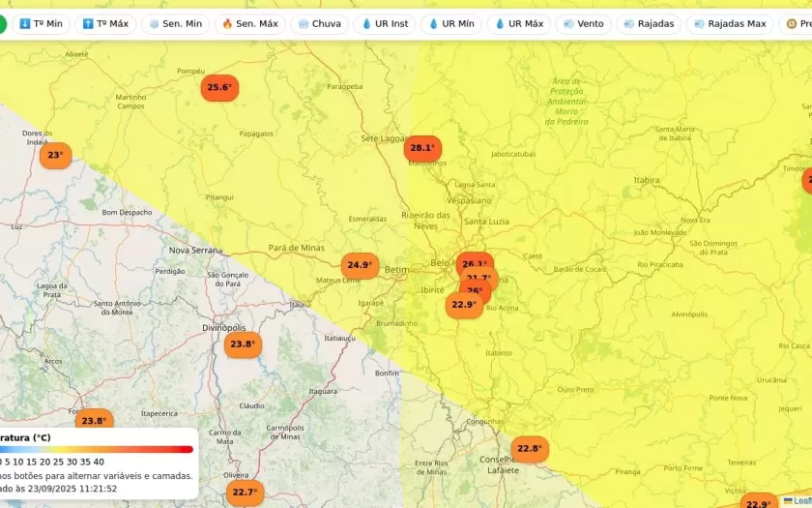Select the 22.7° marker near Oliveira
This screenshot has width=812, height=508.
click(x=245, y=493)
